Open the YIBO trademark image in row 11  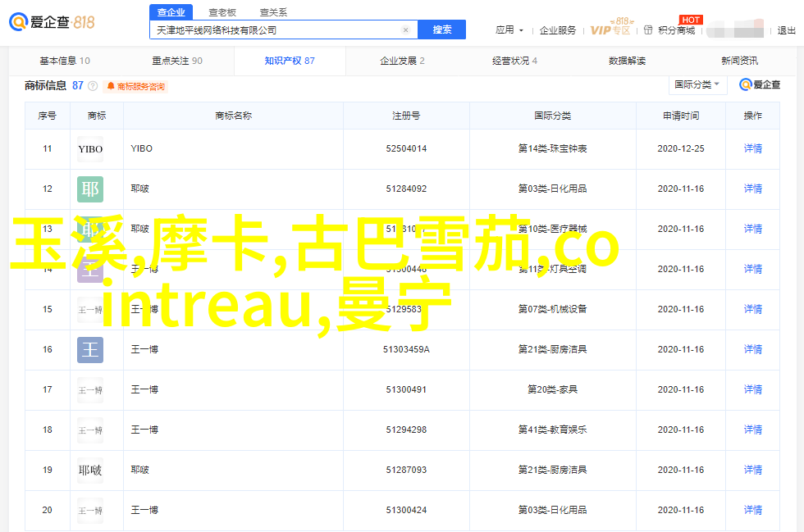(90, 149)
